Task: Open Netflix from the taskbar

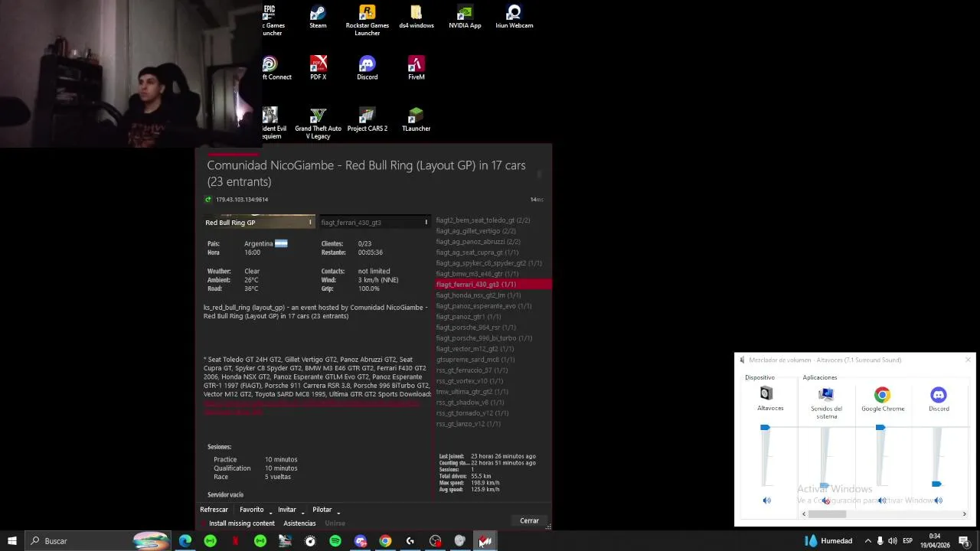Action: [235, 541]
